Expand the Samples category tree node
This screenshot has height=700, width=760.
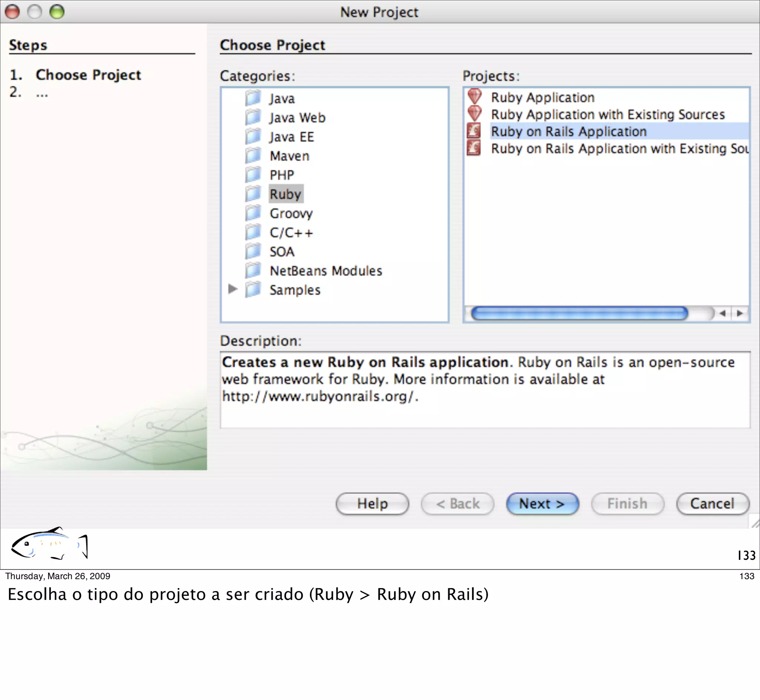(233, 290)
